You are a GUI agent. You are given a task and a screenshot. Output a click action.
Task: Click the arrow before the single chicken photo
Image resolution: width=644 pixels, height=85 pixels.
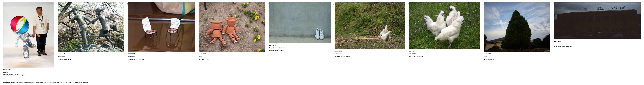[x=333, y=4]
